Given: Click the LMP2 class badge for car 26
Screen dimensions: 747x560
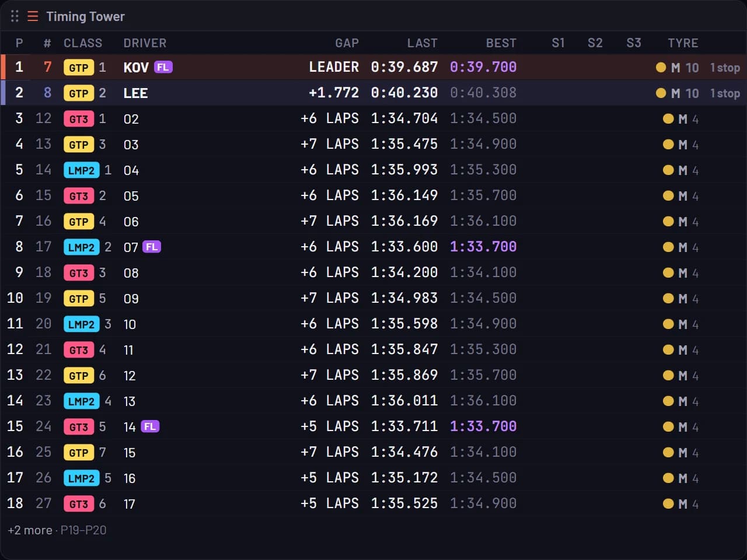Looking at the screenshot, I should click(x=81, y=478).
